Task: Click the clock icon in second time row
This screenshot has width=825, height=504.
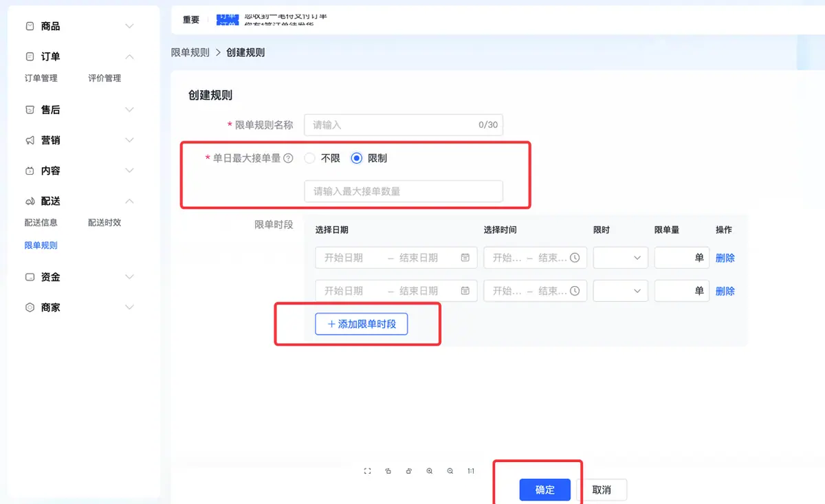Action: point(575,291)
